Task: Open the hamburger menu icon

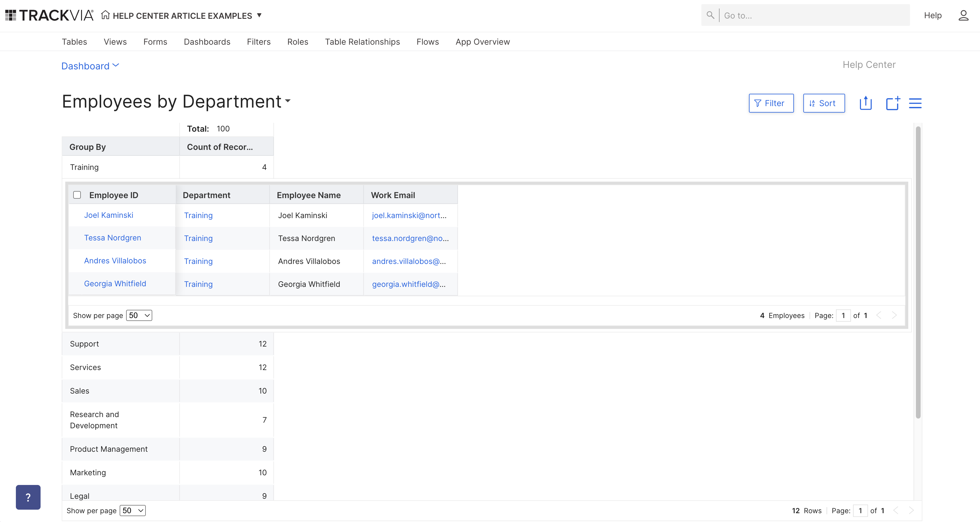Action: click(x=915, y=103)
